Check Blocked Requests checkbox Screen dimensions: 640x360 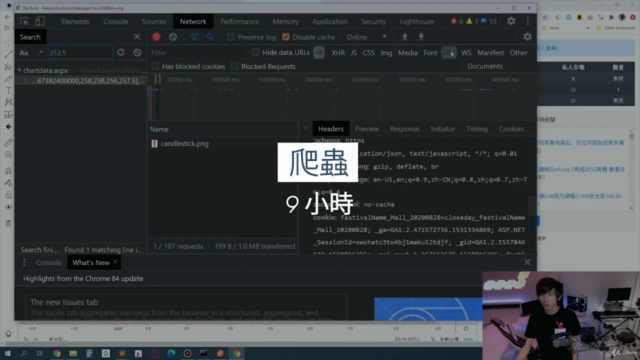[234, 66]
